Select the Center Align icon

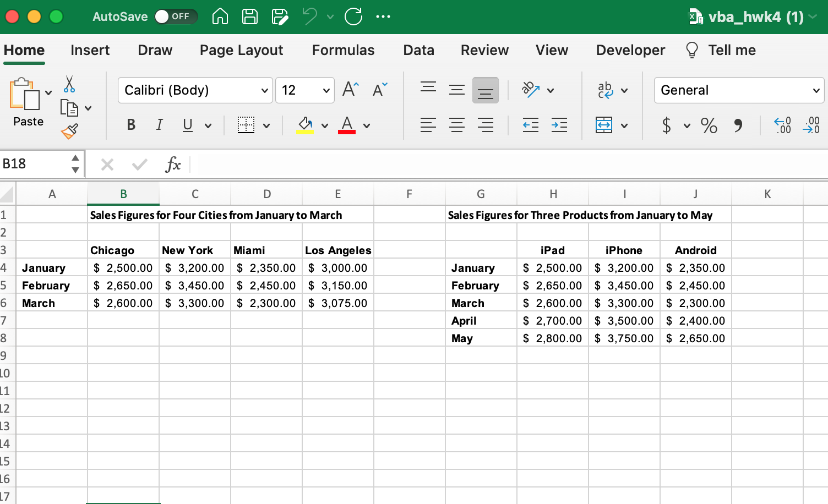tap(457, 125)
